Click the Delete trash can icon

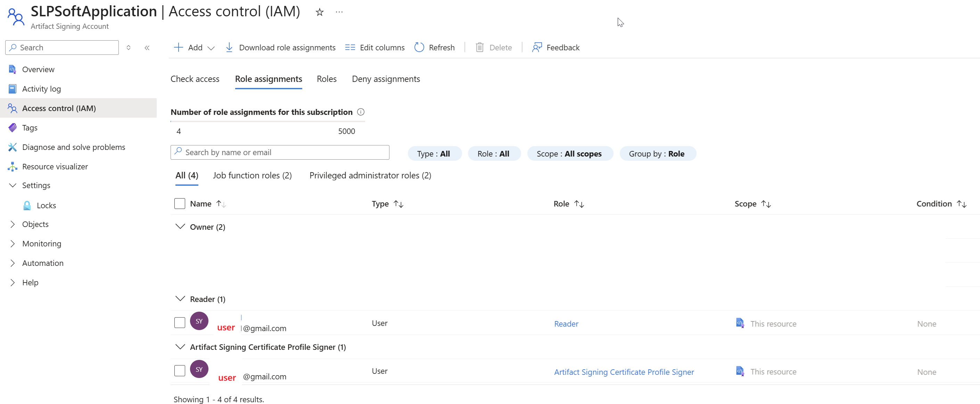[x=479, y=48]
